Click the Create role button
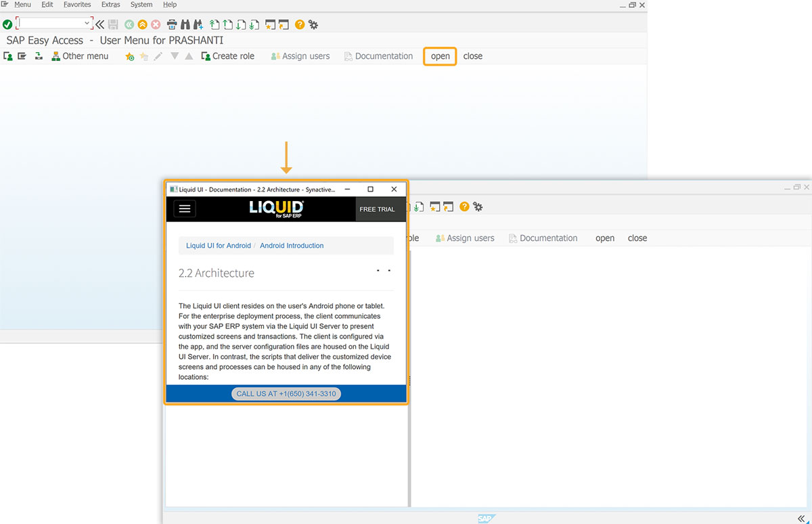The width and height of the screenshot is (812, 524). pos(228,56)
